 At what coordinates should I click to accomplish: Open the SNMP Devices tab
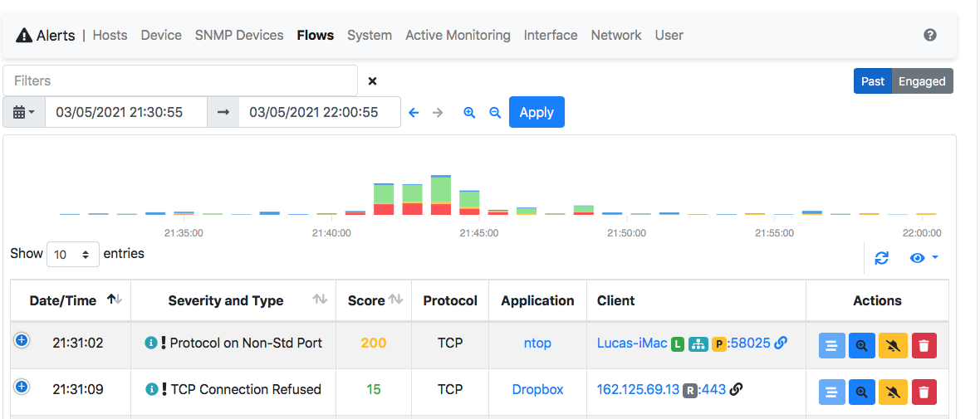(x=239, y=35)
